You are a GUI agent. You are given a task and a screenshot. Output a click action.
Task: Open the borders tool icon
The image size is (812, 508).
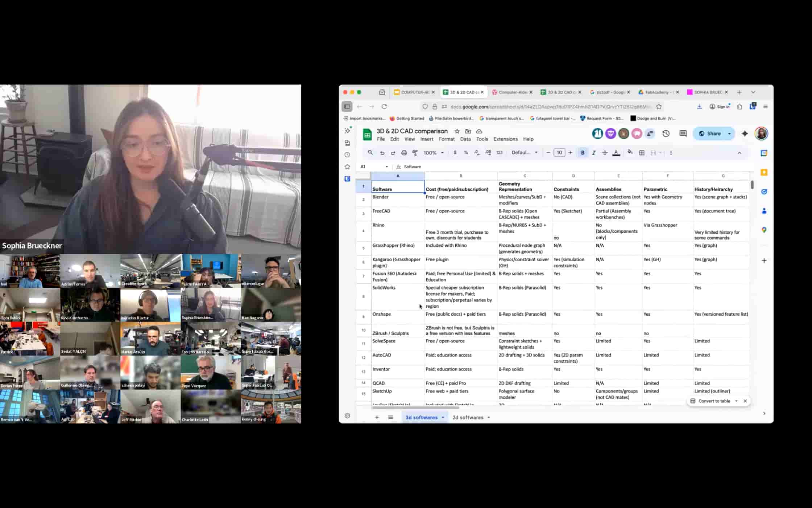[642, 153]
